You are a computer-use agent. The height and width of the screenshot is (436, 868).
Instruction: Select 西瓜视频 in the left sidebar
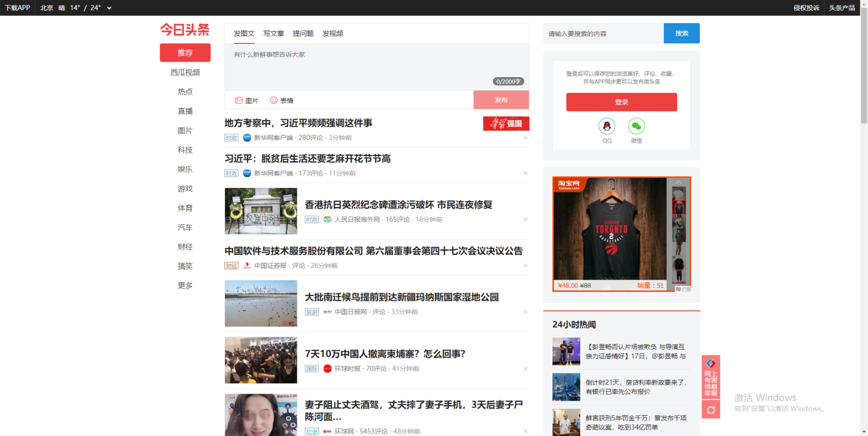185,72
